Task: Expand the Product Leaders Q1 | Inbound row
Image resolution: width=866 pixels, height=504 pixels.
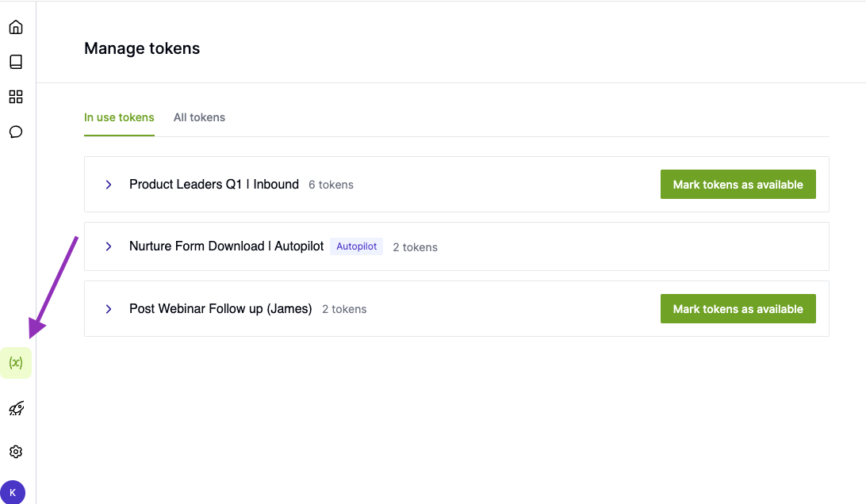Action: click(108, 184)
